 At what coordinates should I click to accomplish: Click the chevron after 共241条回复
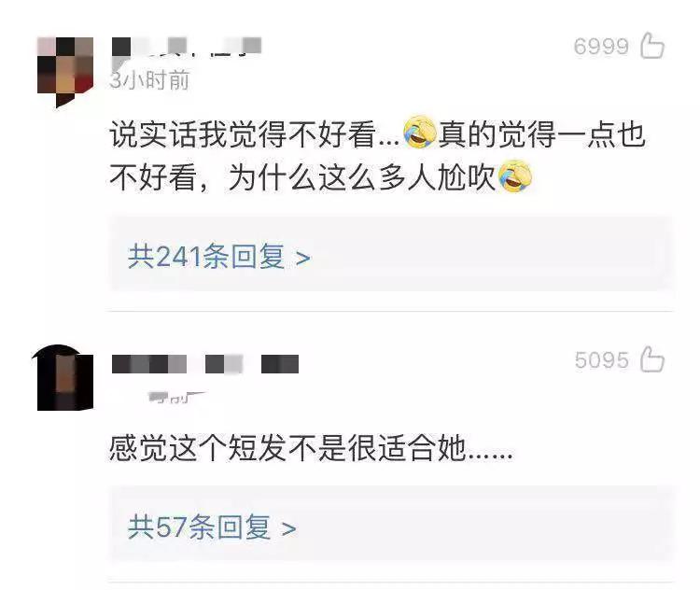[303, 259]
